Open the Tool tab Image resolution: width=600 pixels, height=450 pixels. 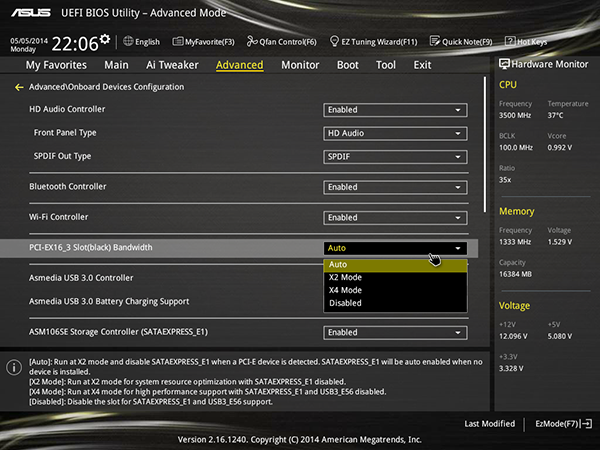point(386,65)
